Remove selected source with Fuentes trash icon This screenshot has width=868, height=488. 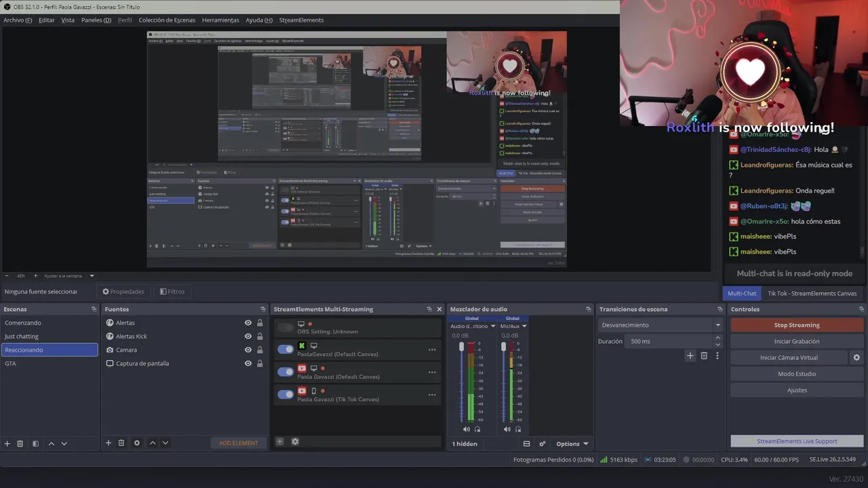tap(121, 443)
